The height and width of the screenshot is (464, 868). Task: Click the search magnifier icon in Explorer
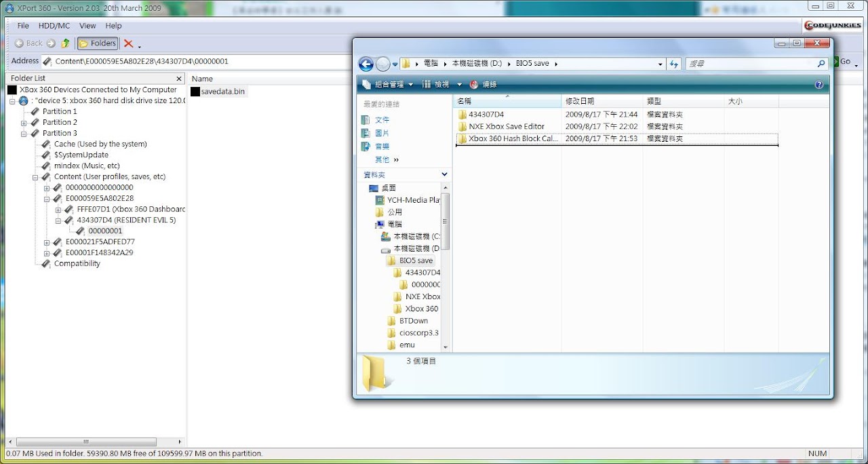[821, 64]
